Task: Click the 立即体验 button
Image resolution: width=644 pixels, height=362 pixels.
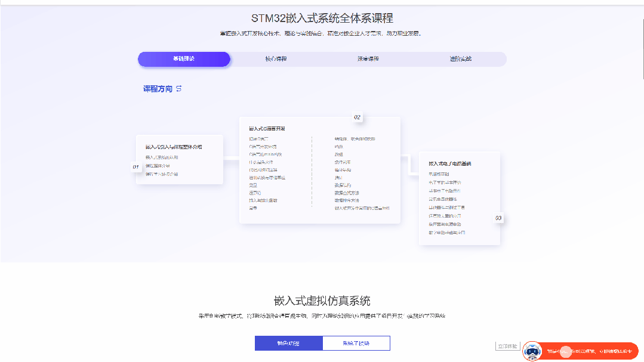Action: coord(507,345)
